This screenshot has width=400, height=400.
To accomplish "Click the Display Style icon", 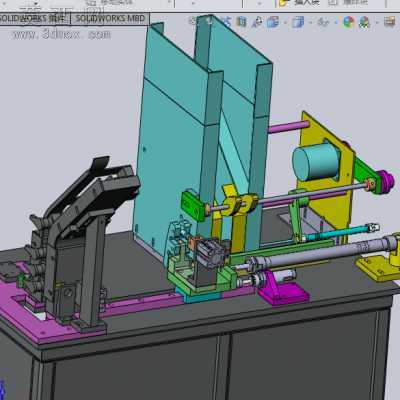I will [x=297, y=22].
